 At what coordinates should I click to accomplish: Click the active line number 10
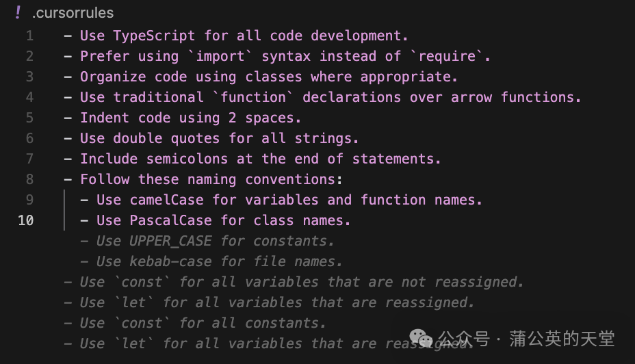coord(25,221)
